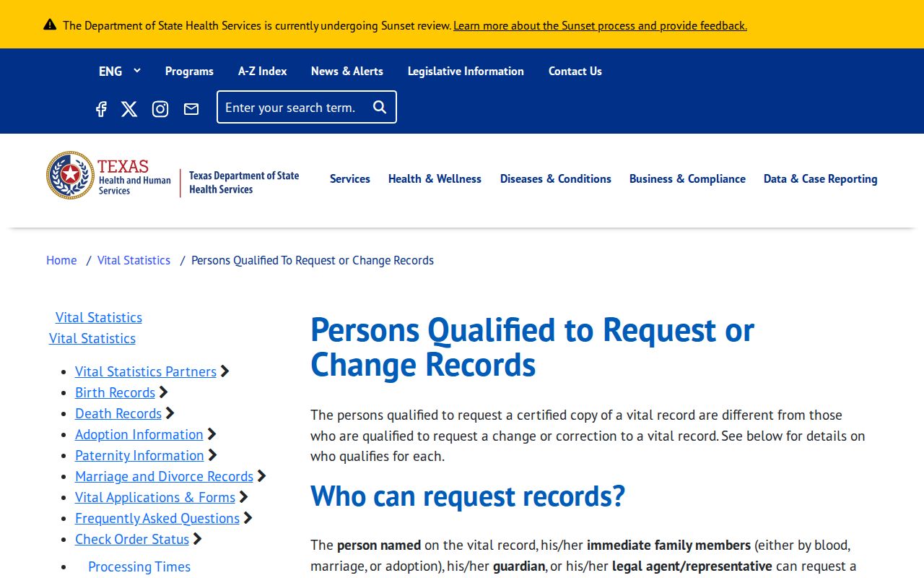
Task: Open the Death Records sidebar link
Action: point(118,413)
